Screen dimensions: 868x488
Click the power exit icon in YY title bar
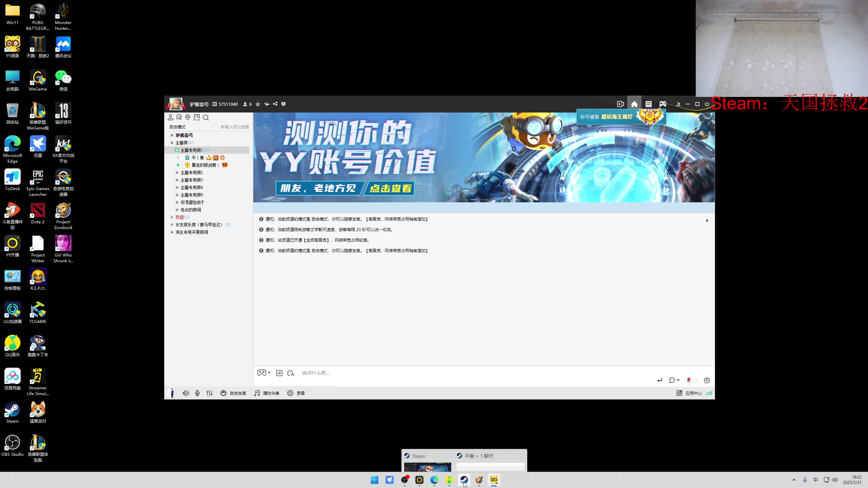pyautogui.click(x=707, y=104)
